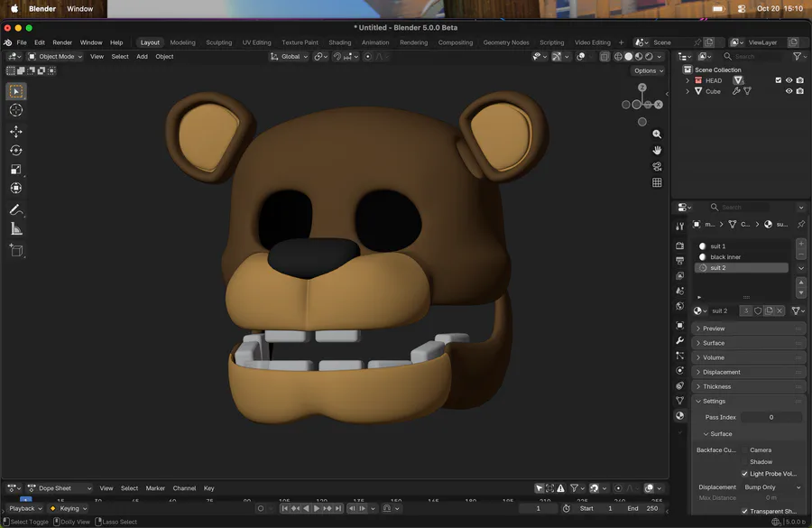Select Material Preview shading mode
Viewport: 812px width, 528px height.
[639, 57]
